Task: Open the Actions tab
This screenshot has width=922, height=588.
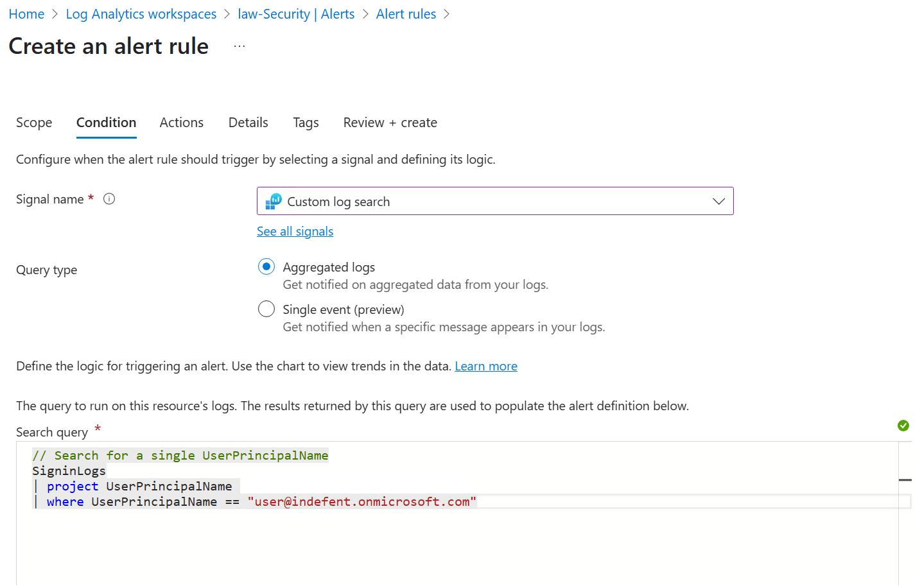Action: pyautogui.click(x=182, y=123)
